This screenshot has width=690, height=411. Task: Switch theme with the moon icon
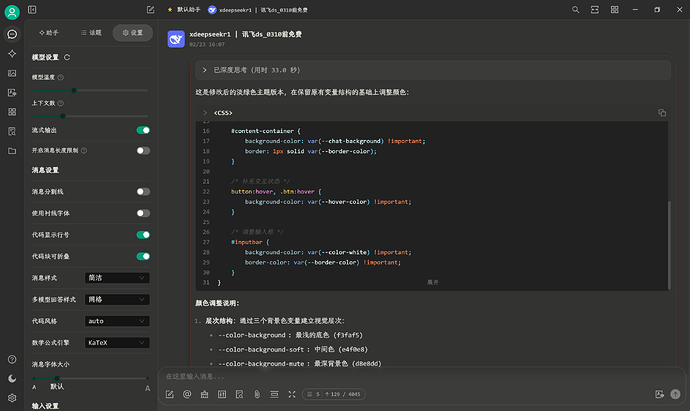[x=12, y=378]
